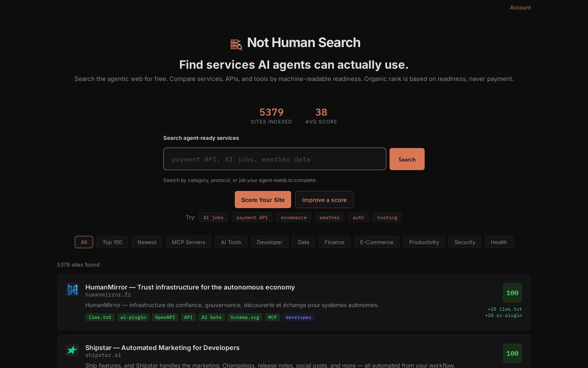Select the Finance filter
This screenshot has height=368, width=588.
(334, 242)
